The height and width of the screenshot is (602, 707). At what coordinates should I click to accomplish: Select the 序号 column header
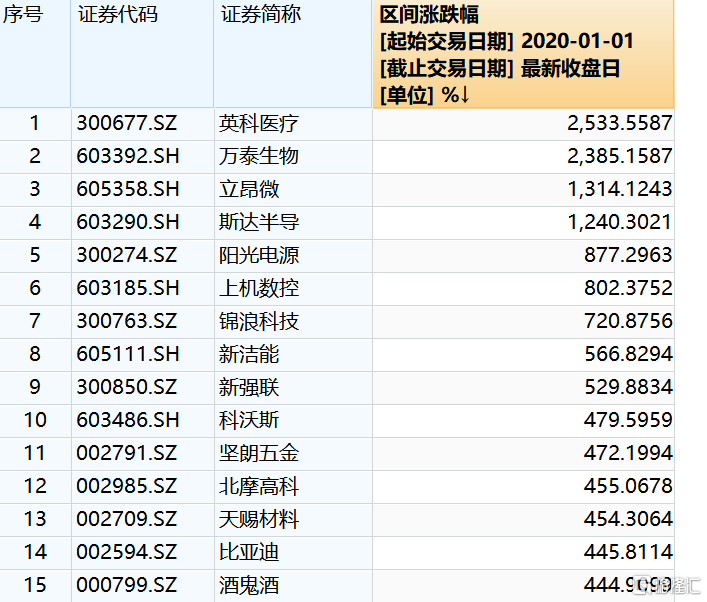point(35,54)
